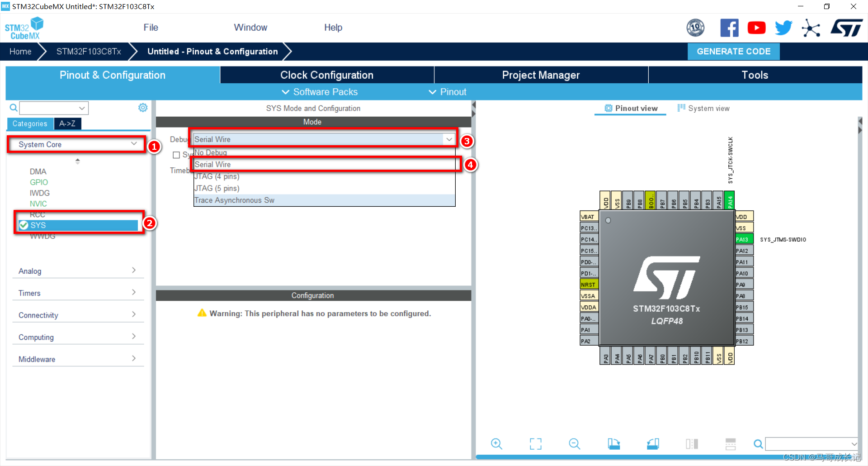
Task: Click the peripheral search magnifier icon
Action: [14, 108]
